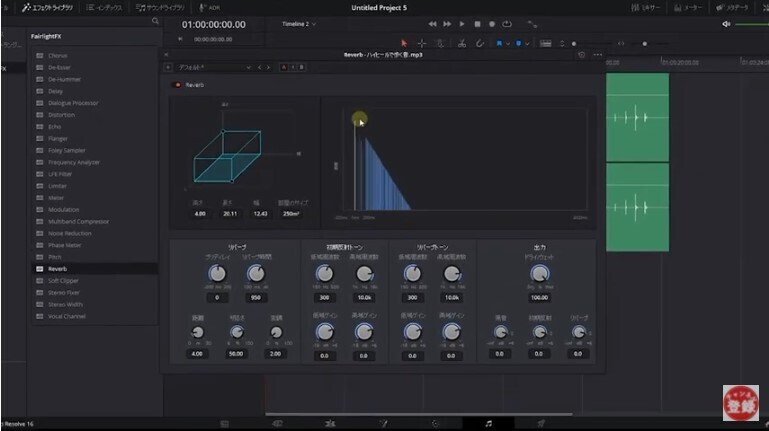769x431 pixels.
Task: Click the room size field 250m²
Action: (x=291, y=214)
